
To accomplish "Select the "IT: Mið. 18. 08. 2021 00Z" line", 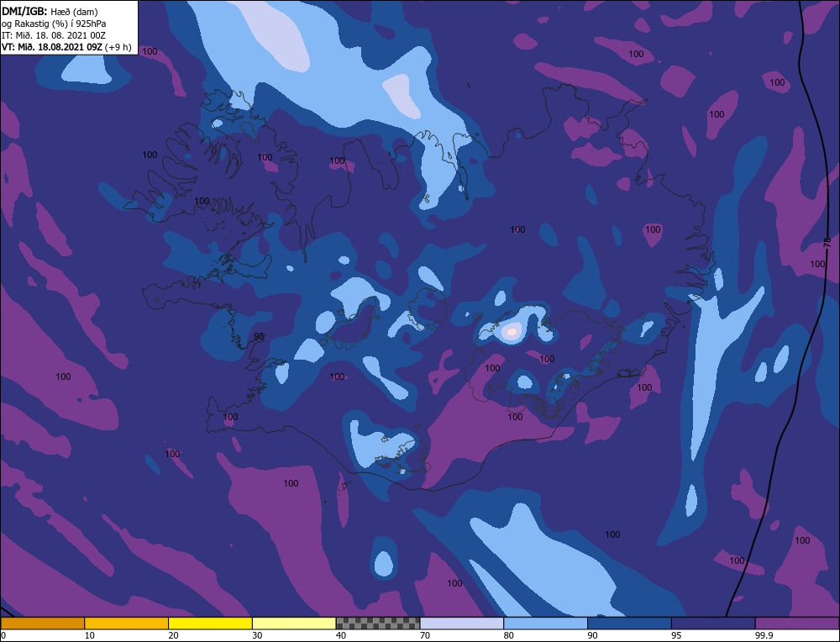I will click(x=54, y=35).
